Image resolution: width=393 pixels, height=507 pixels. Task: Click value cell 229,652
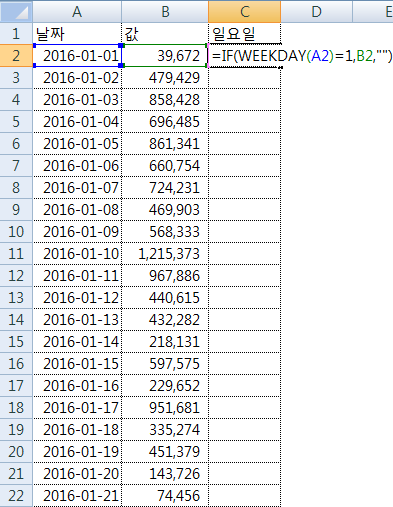165,386
